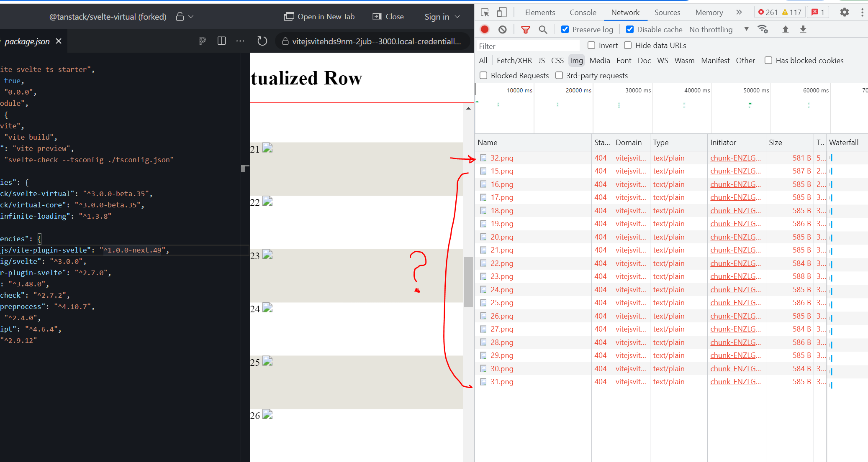Open the No throttling dropdown
Viewport: 868px width, 462px height.
(x=716, y=29)
